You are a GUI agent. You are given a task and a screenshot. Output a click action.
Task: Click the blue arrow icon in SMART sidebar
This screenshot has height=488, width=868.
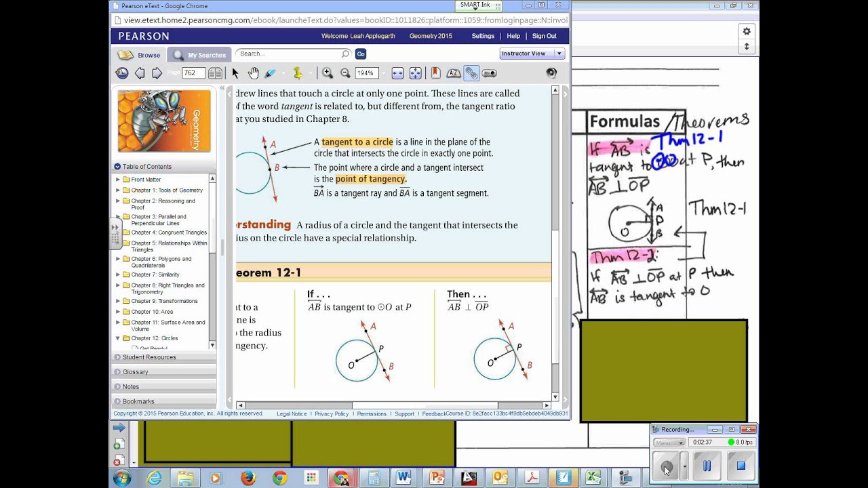pyautogui.click(x=119, y=428)
